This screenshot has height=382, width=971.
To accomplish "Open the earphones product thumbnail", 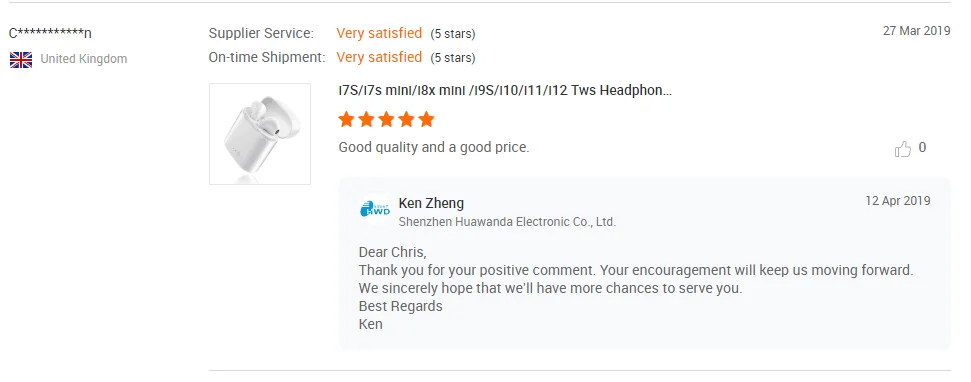I will [x=260, y=134].
